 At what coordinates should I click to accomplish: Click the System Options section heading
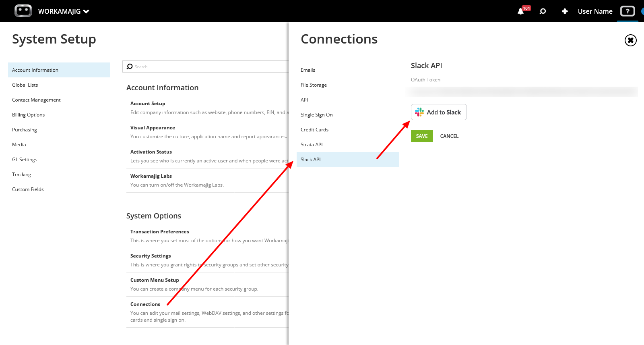point(153,216)
